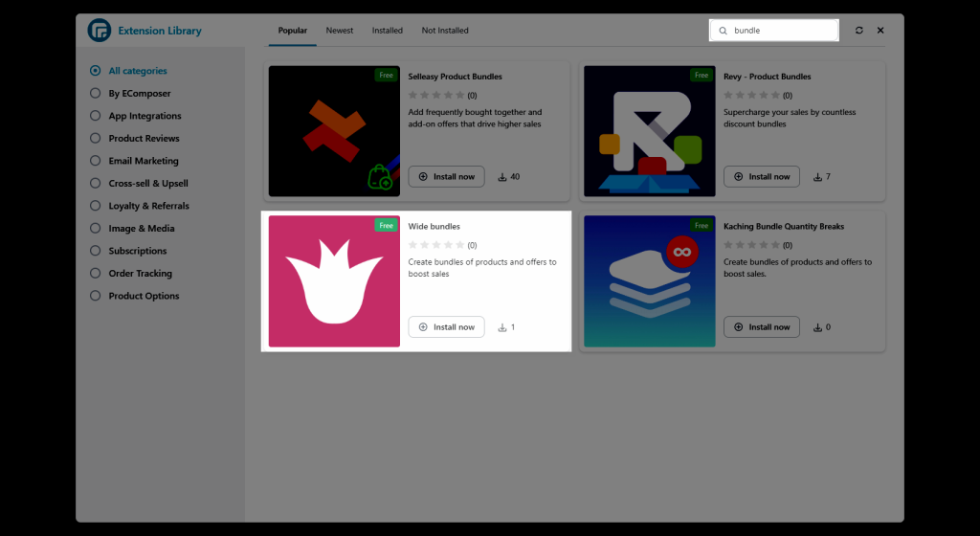The width and height of the screenshot is (980, 536).
Task: Click Free badge on Selleasy thumbnail
Action: pyautogui.click(x=387, y=75)
